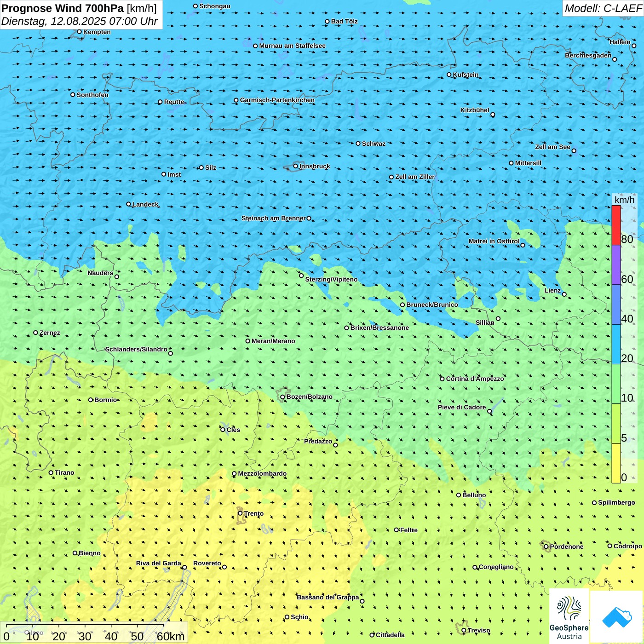
Task: Click the Schio city marker
Action: click(287, 617)
